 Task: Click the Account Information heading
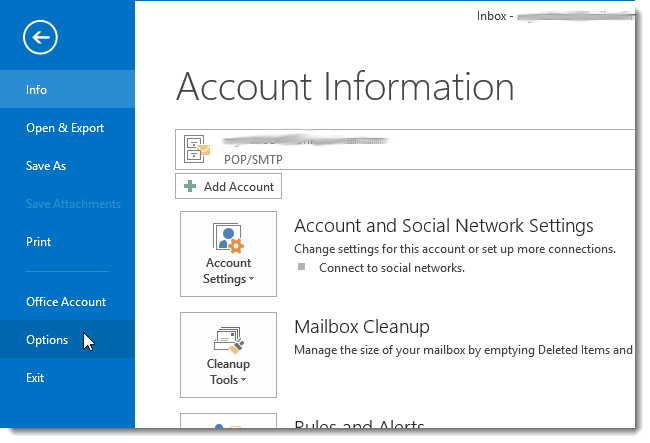345,87
